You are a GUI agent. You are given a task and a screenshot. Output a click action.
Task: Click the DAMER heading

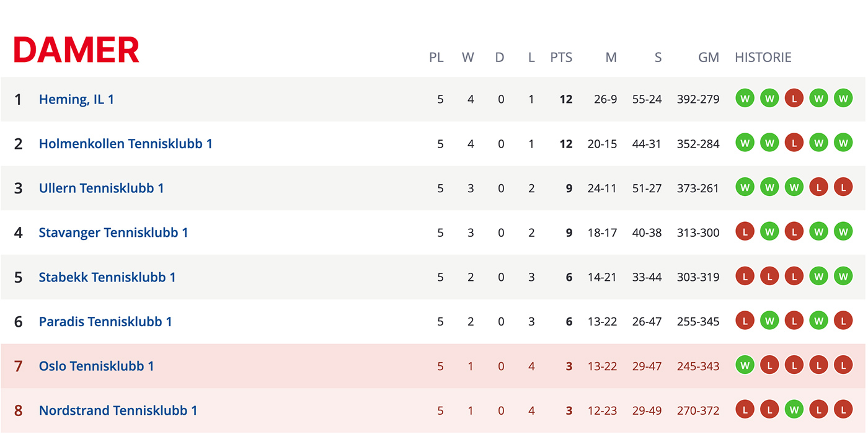tap(76, 50)
